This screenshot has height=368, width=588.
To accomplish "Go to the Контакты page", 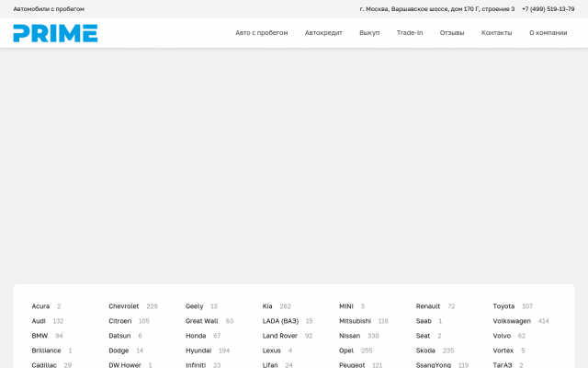I will pos(496,33).
